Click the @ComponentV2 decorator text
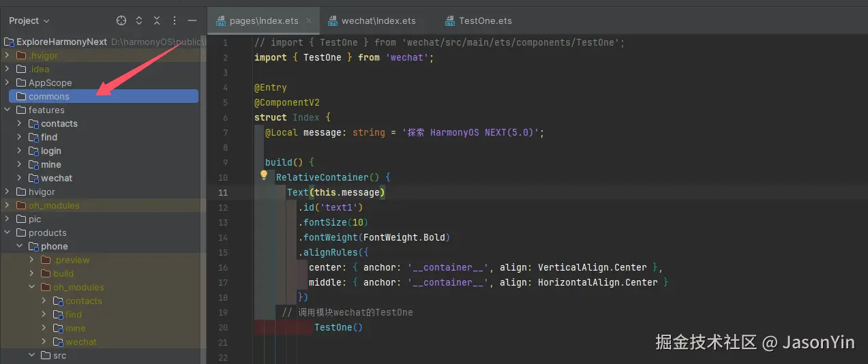Image resolution: width=868 pixels, height=364 pixels. click(287, 102)
